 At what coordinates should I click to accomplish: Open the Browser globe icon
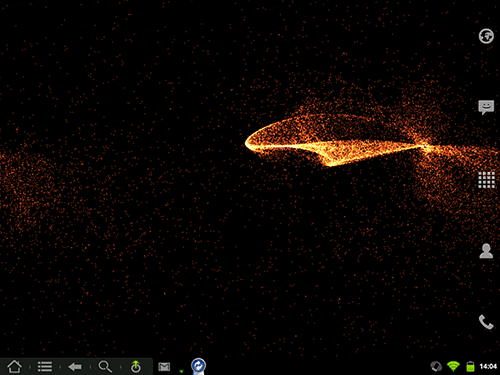coord(486,36)
